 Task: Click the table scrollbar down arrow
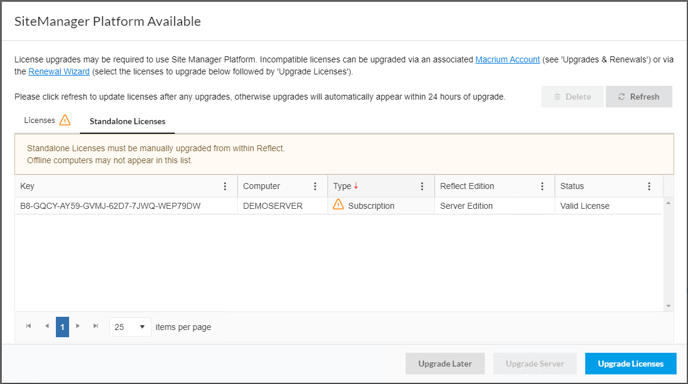point(668,306)
